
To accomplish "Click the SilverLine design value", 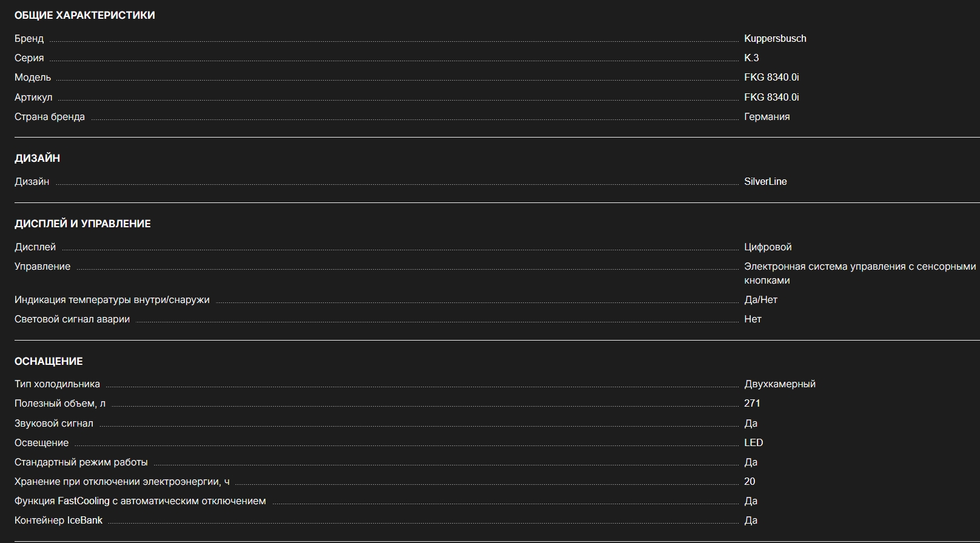I will tap(765, 181).
